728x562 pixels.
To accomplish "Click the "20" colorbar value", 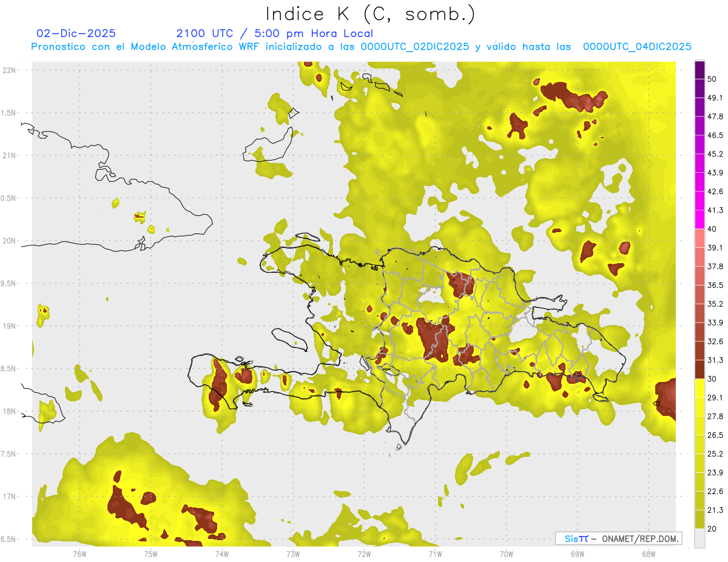I will coord(712,529).
